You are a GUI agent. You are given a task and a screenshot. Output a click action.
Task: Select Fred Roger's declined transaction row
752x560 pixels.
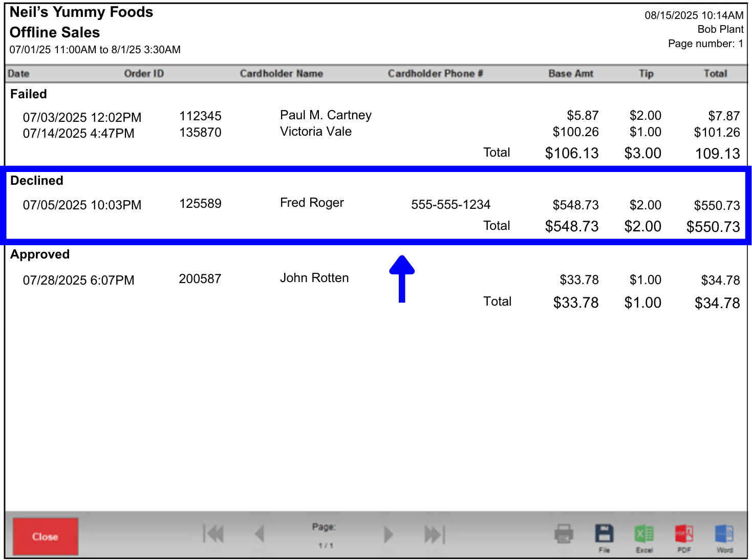tap(312, 204)
